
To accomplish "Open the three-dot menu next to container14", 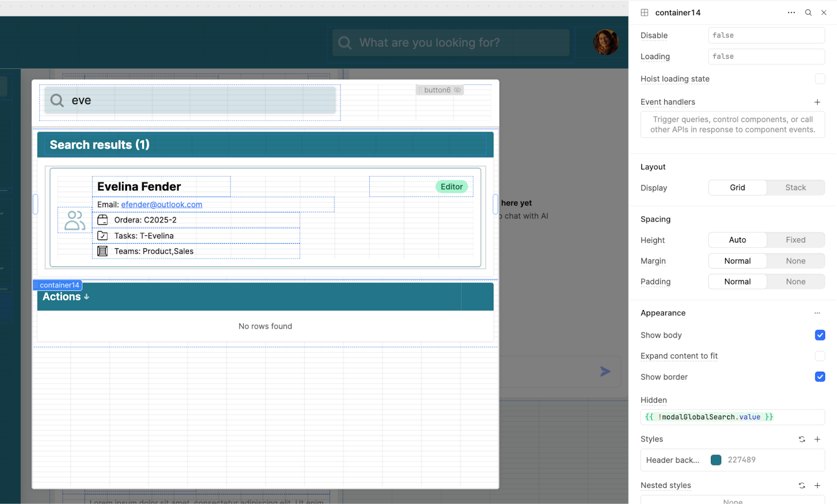I will (791, 13).
